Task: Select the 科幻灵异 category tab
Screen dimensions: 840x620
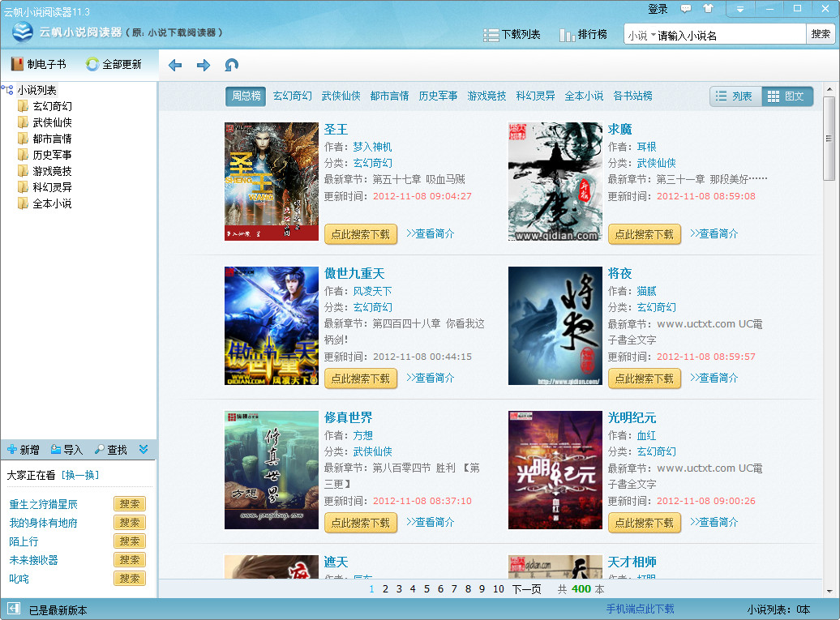Action: click(x=535, y=96)
